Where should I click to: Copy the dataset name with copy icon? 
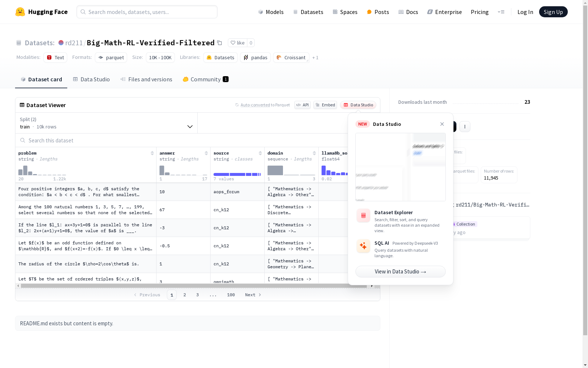[x=219, y=43]
